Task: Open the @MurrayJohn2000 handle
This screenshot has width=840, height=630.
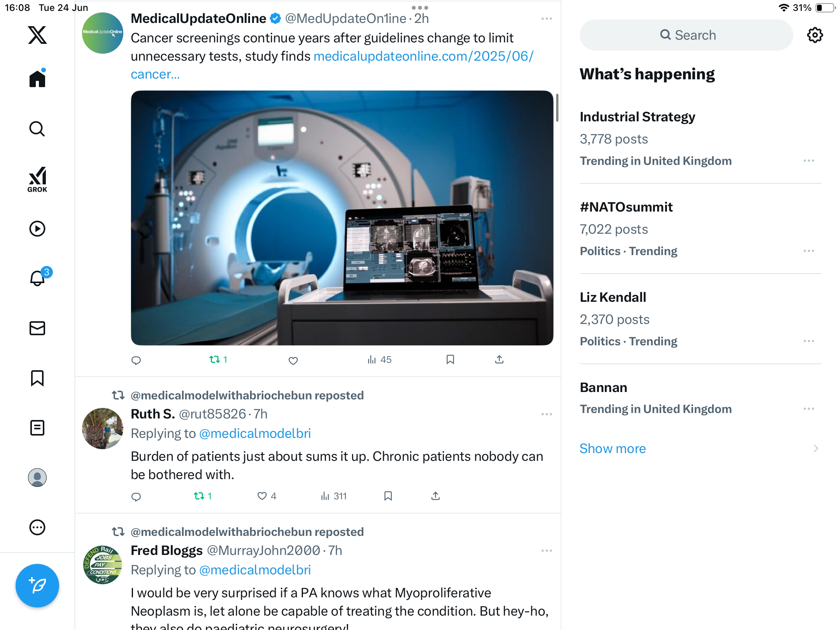Action: pos(264,550)
